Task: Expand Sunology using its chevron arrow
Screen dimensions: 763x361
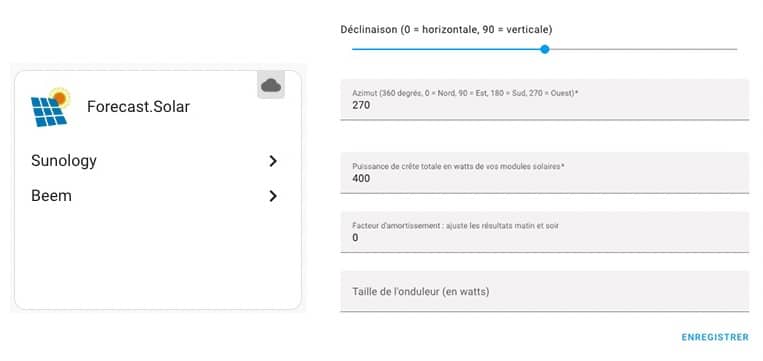Action: [273, 161]
